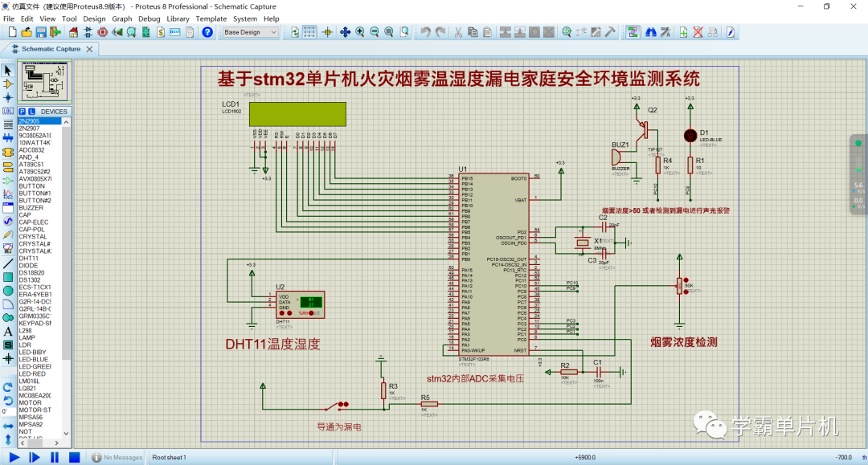Start simulation with Play button
The image size is (868, 465).
coord(14,457)
